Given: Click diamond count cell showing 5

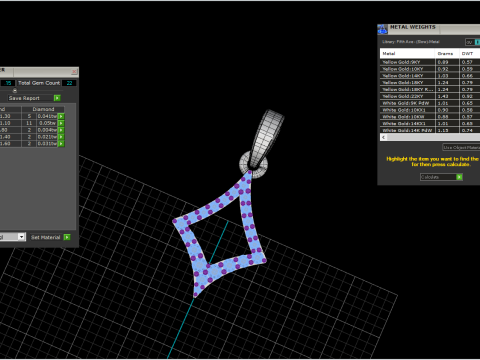Looking at the screenshot, I should tap(29, 116).
